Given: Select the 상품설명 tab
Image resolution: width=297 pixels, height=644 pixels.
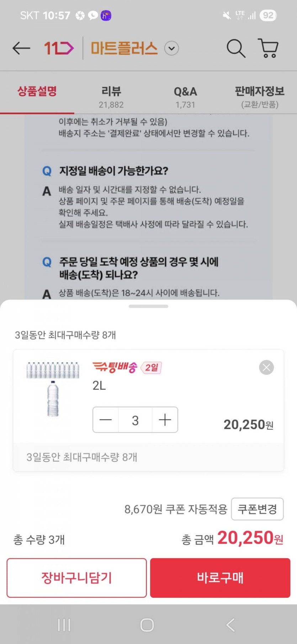Looking at the screenshot, I should (37, 92).
